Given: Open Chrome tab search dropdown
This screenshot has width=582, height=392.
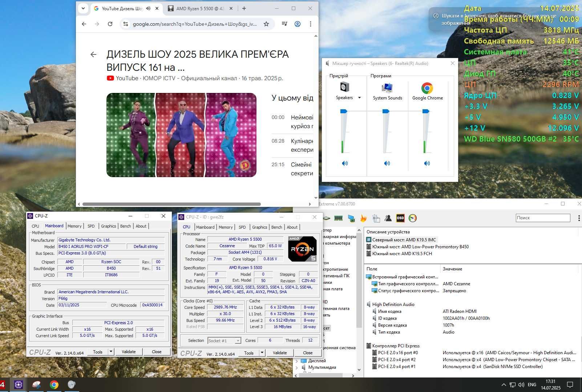Looking at the screenshot, I should pos(83,8).
